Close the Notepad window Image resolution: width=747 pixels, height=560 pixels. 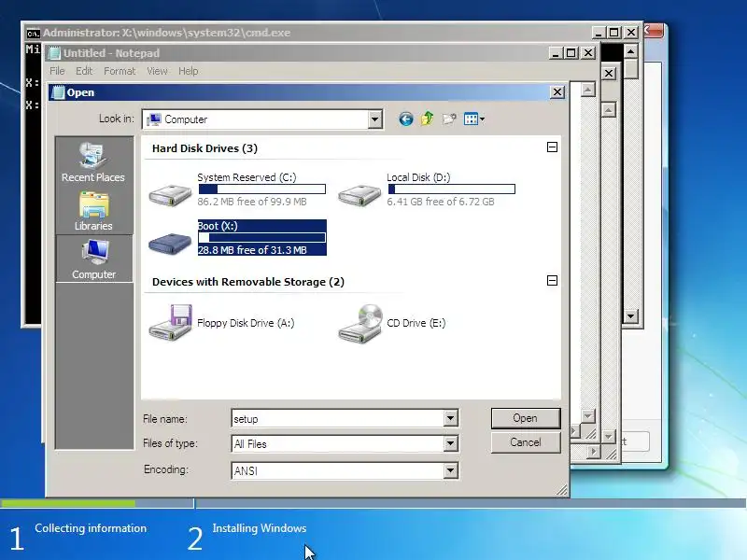[x=588, y=53]
